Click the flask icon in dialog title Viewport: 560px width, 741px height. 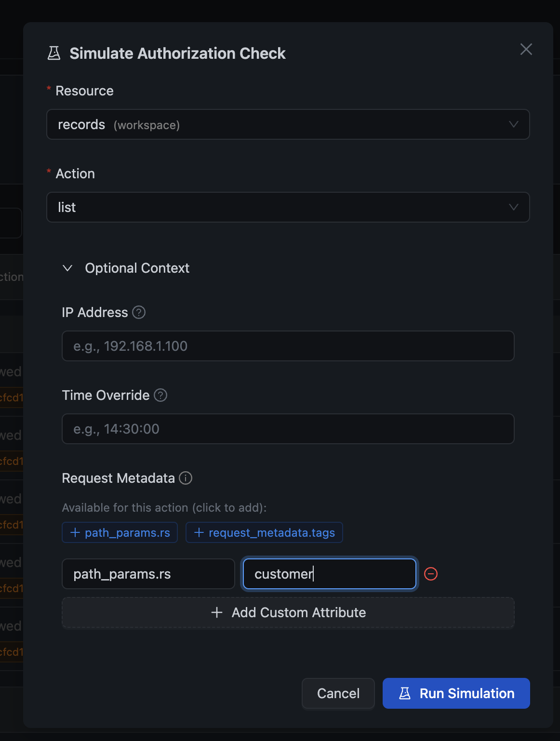(54, 53)
